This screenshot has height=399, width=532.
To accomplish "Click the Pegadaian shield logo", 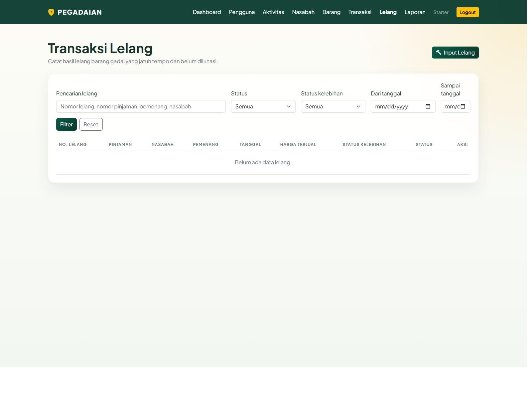I will (51, 12).
